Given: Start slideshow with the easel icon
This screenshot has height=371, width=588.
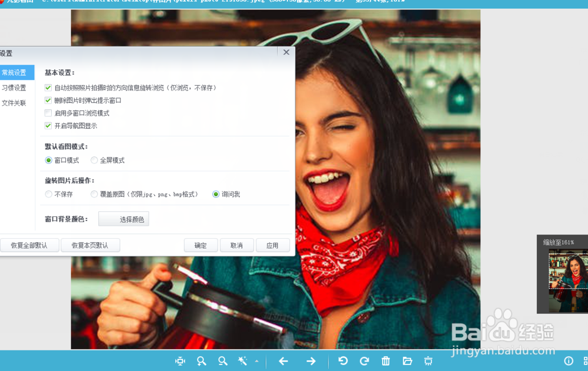Looking at the screenshot, I should pos(428,361).
